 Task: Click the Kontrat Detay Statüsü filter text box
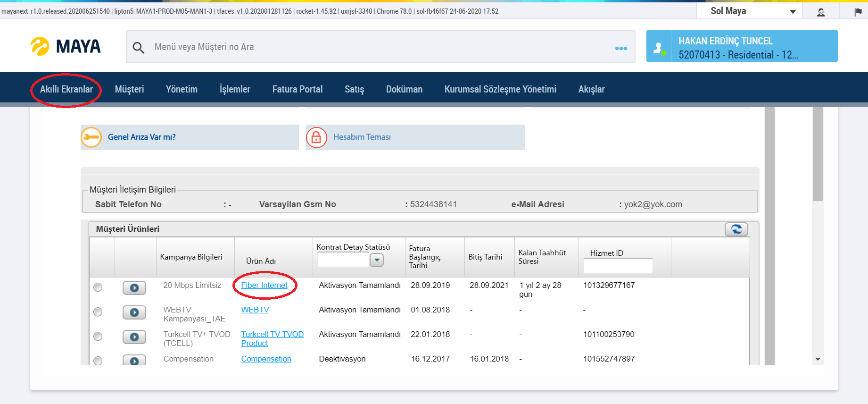[343, 260]
